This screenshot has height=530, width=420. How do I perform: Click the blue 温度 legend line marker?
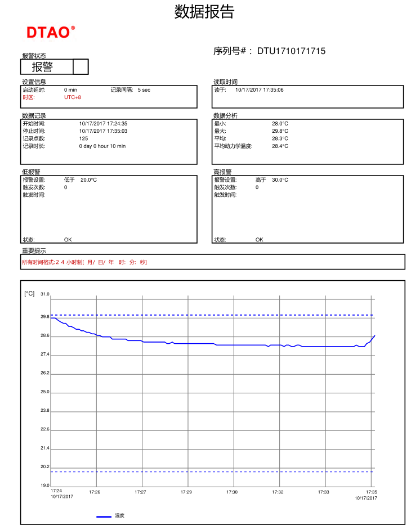pos(104,516)
